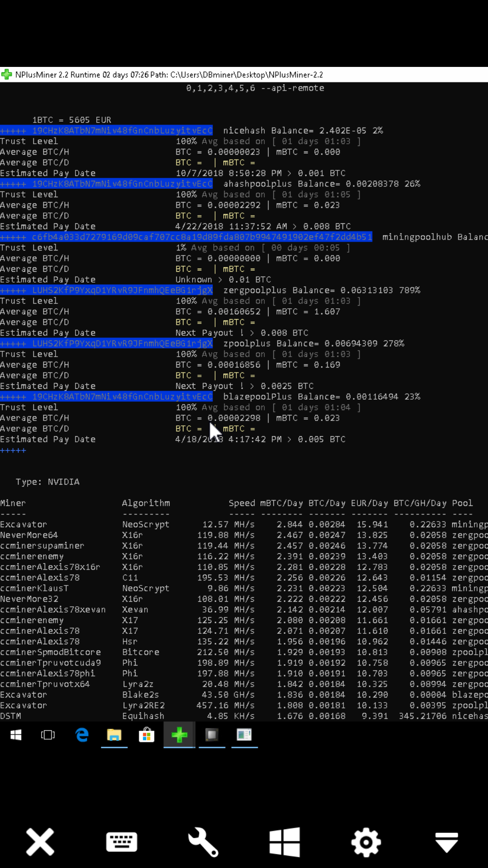Click the Lyra2RE2 algorithm cell
This screenshot has width=488, height=868.
click(143, 705)
